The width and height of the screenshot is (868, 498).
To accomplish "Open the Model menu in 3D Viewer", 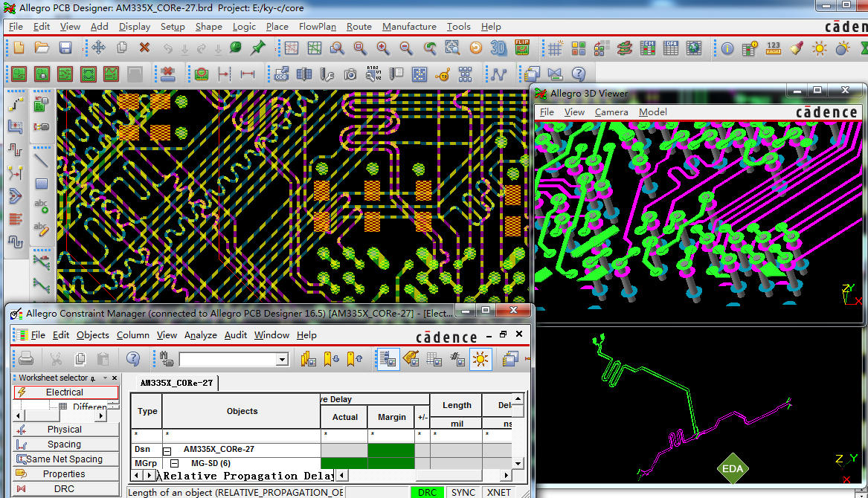I will pos(652,111).
